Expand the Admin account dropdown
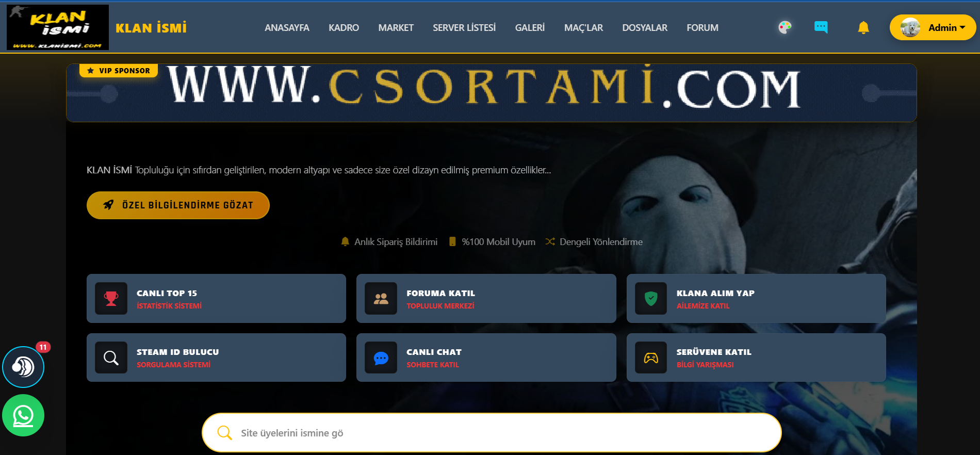This screenshot has width=980, height=455. click(933, 27)
